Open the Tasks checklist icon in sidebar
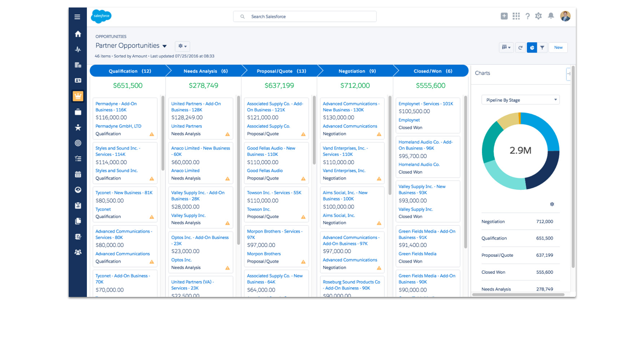 78,159
